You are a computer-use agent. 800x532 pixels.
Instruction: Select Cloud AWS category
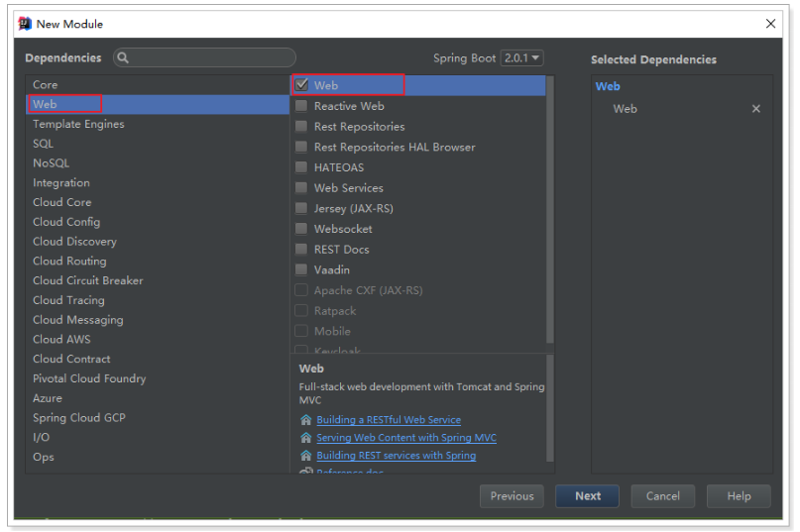[158, 339]
